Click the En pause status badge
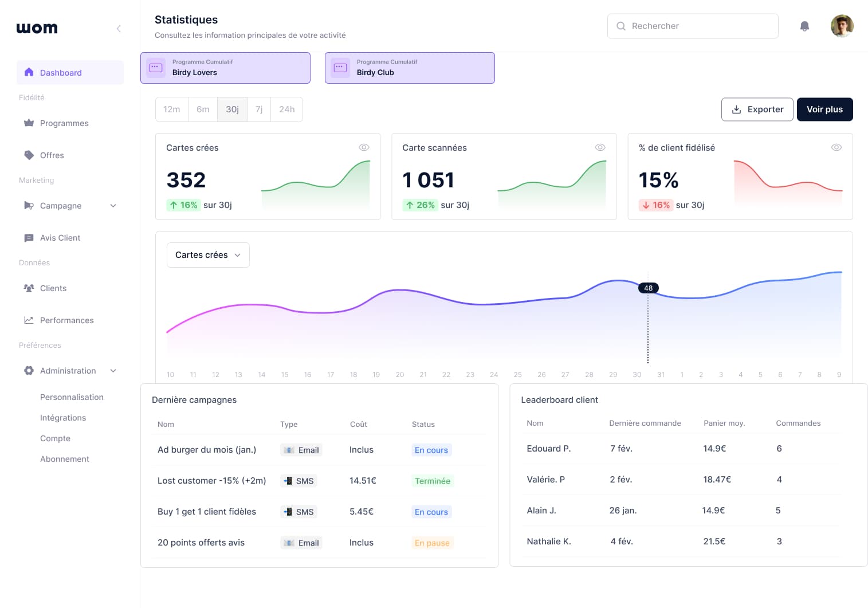Screen dimensions: 868x608 tap(432, 543)
